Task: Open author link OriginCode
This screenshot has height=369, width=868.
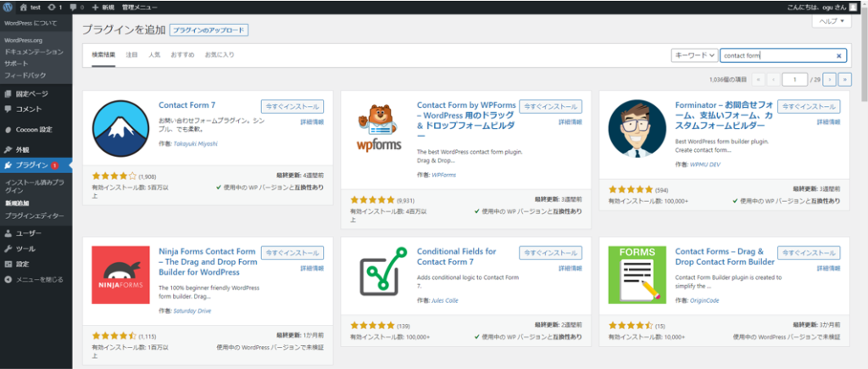Action: click(704, 300)
